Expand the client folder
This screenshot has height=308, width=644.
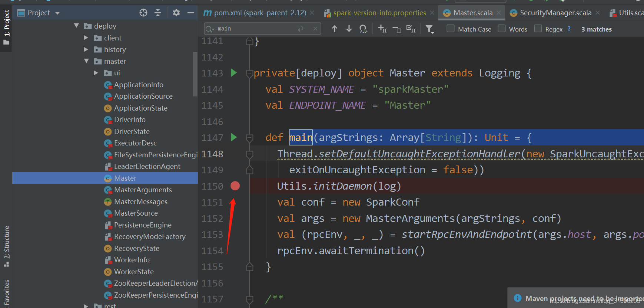click(x=86, y=37)
